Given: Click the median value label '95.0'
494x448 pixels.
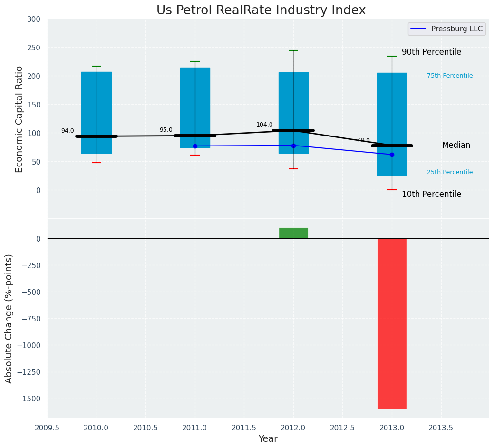Looking at the screenshot, I should 166,130.
